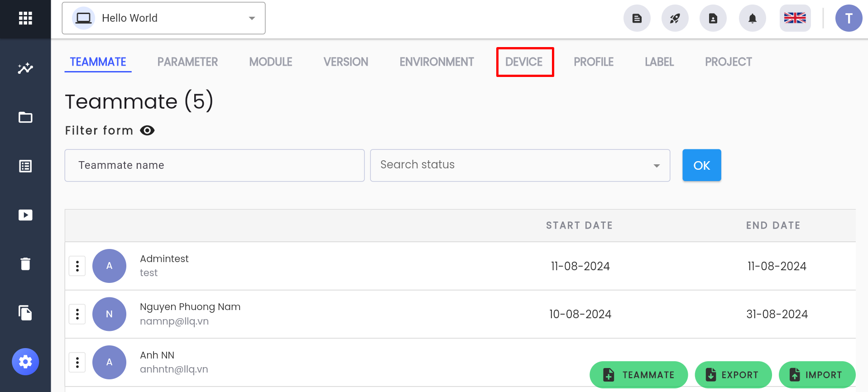Open the analytics chart sidebar icon

25,68
